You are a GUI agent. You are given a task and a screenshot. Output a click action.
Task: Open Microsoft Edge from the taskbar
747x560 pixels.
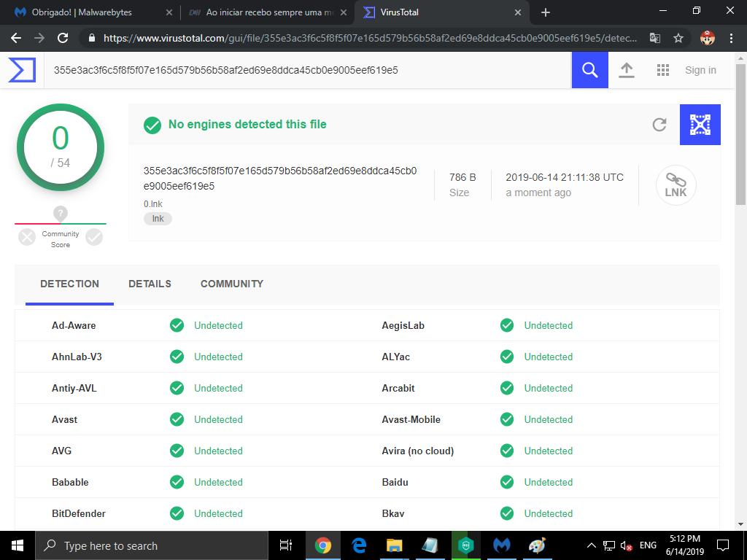(x=359, y=545)
